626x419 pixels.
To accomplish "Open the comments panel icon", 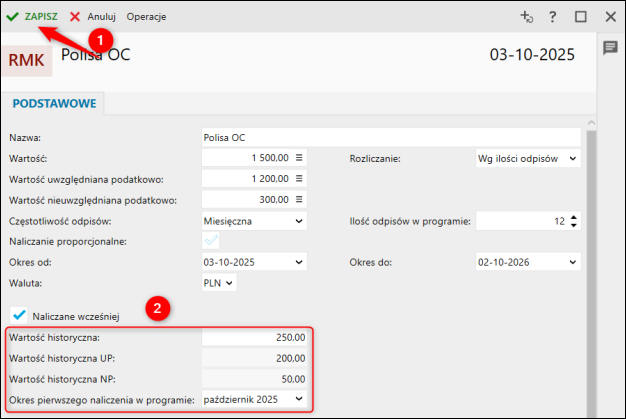I will (x=610, y=48).
